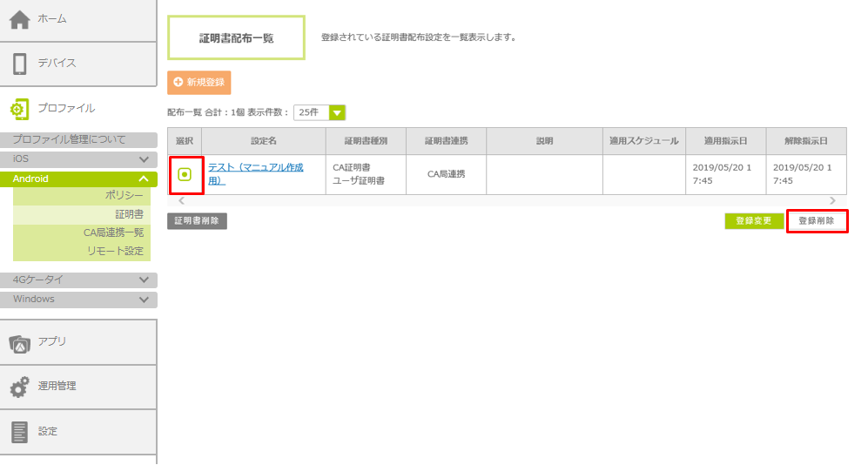Click plus icon on 新規登録 button
This screenshot has width=868, height=465.
pyautogui.click(x=178, y=82)
